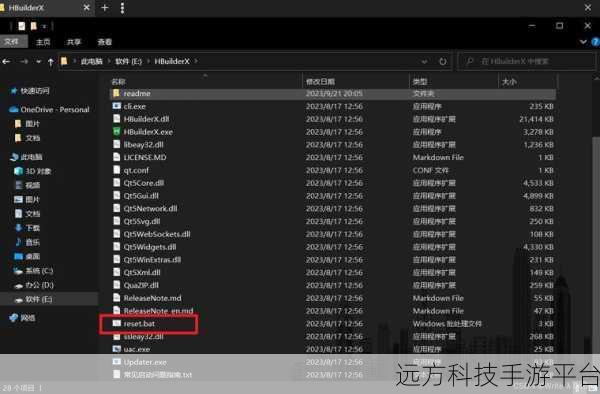
Task: Click the qt.conf file icon
Action: pyautogui.click(x=117, y=170)
